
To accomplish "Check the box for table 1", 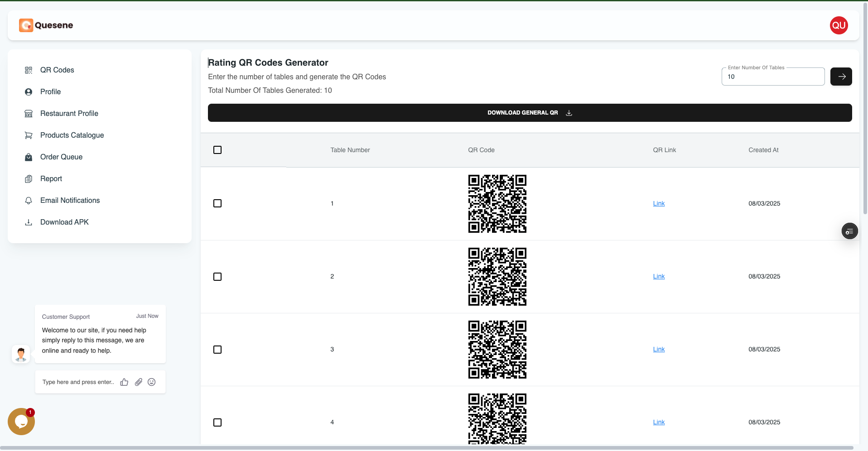I will 217,204.
